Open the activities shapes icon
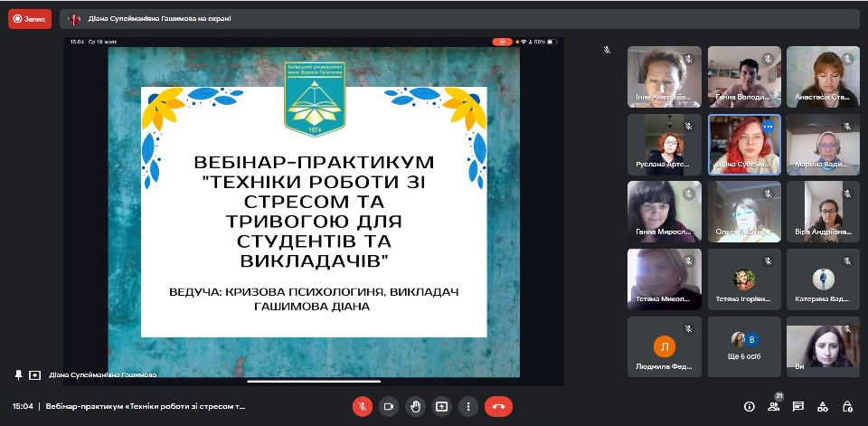 823,407
